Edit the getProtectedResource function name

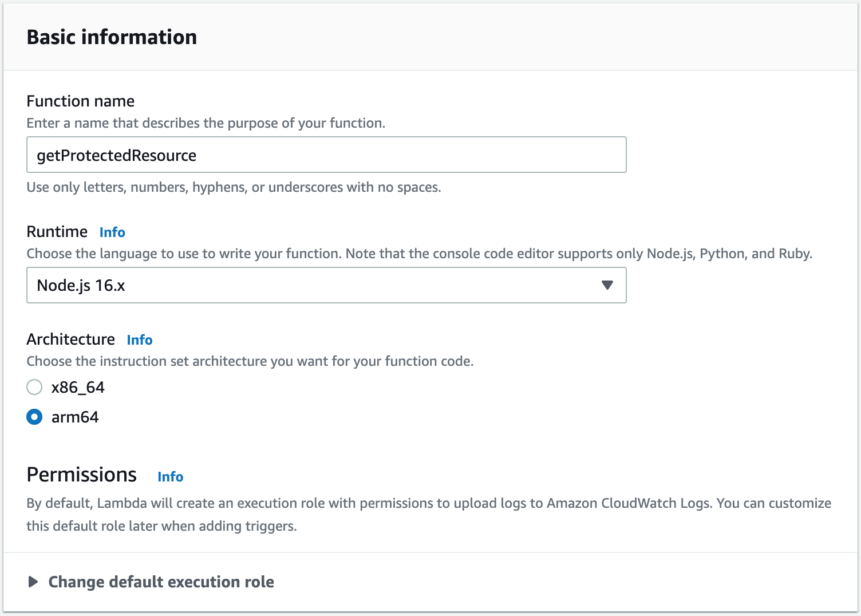click(x=326, y=155)
